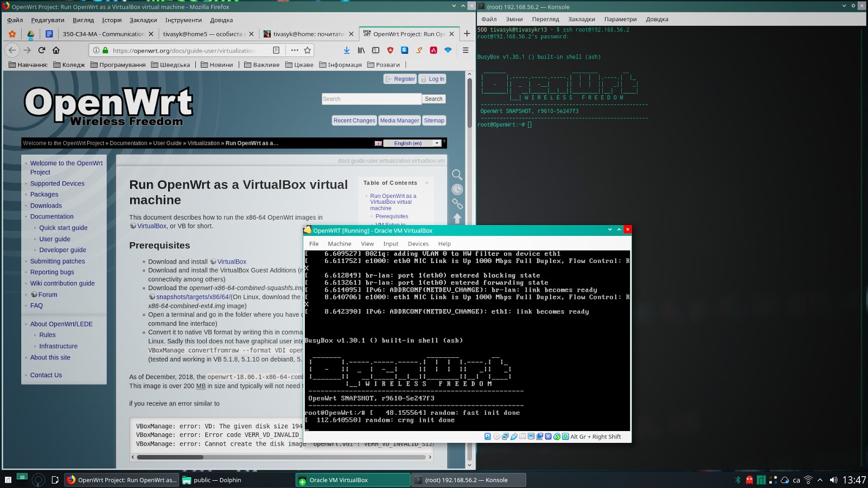Open Новини bookmarks folder
Image resolution: width=868 pixels, height=488 pixels.
click(x=217, y=65)
